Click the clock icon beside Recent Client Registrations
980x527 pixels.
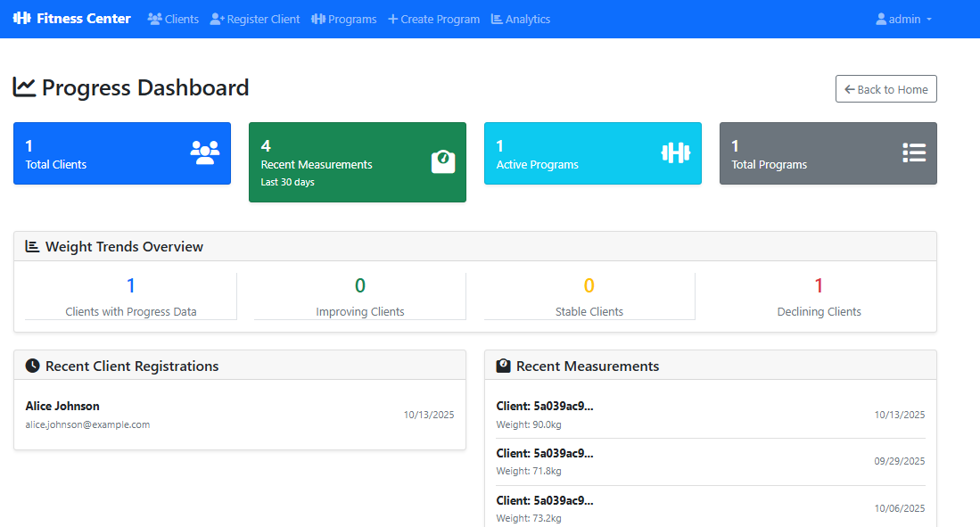coord(32,366)
